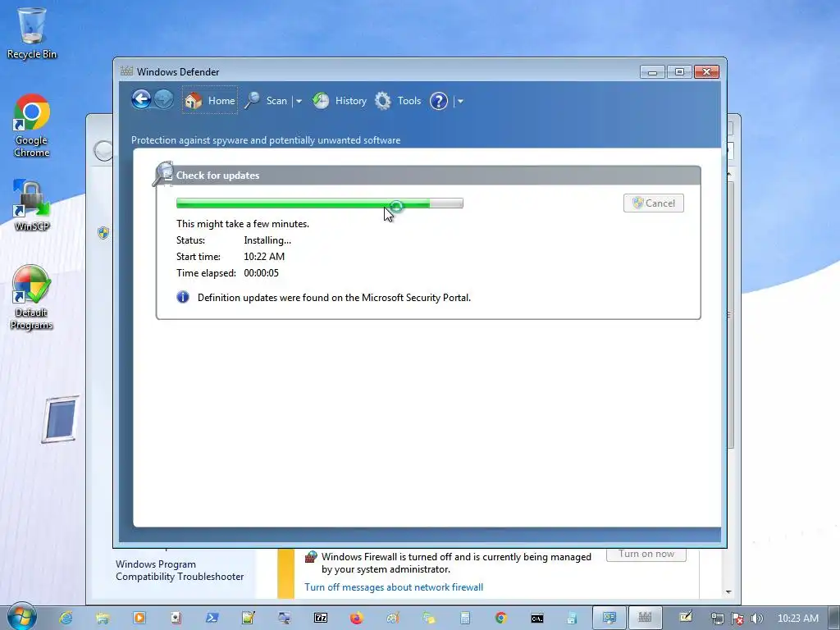Open Calculator from the taskbar
The height and width of the screenshot is (630, 840).
465,618
